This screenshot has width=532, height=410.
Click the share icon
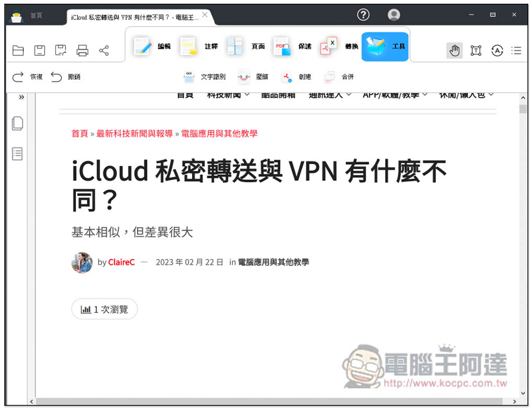point(104,51)
